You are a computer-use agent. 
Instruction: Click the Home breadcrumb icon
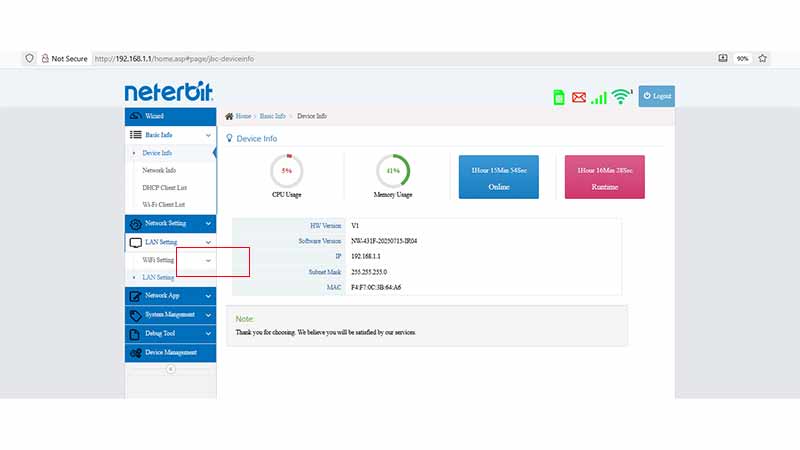pyautogui.click(x=229, y=116)
